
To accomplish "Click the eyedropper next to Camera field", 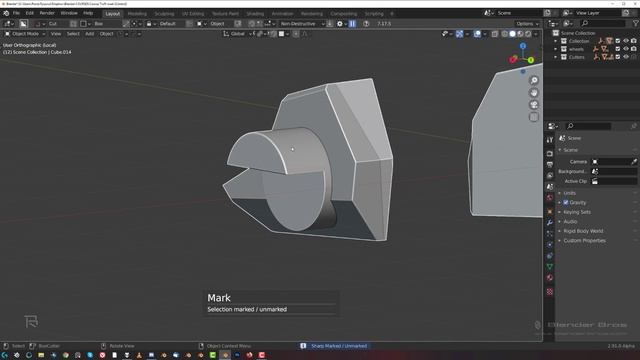I will click(633, 162).
